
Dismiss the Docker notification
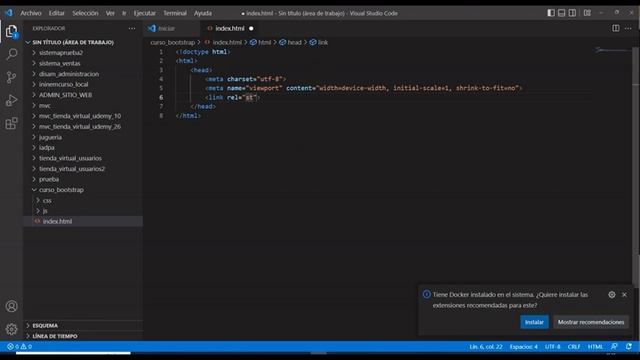pos(624,295)
